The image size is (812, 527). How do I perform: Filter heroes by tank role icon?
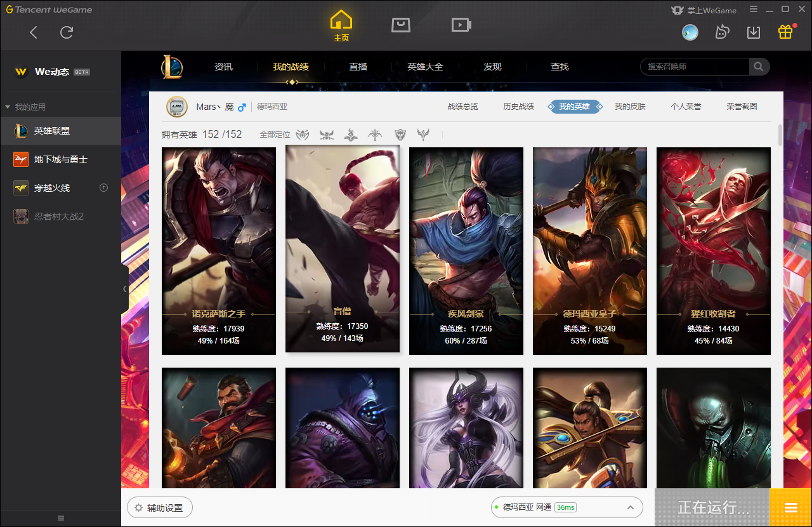coord(400,134)
